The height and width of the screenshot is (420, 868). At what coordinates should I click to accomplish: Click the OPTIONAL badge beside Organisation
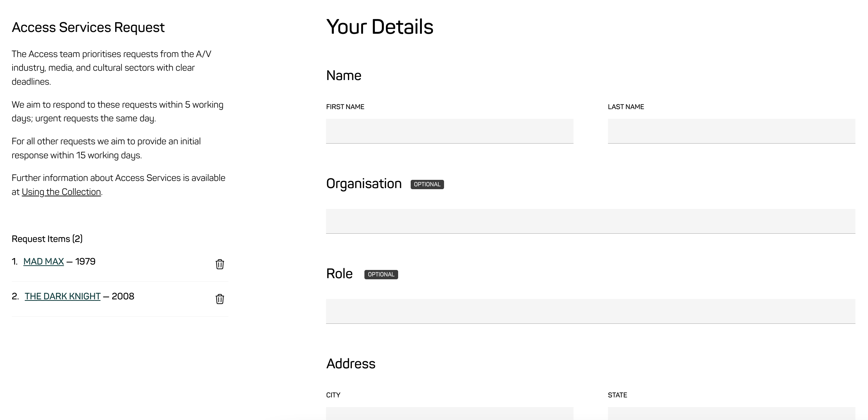(x=427, y=185)
